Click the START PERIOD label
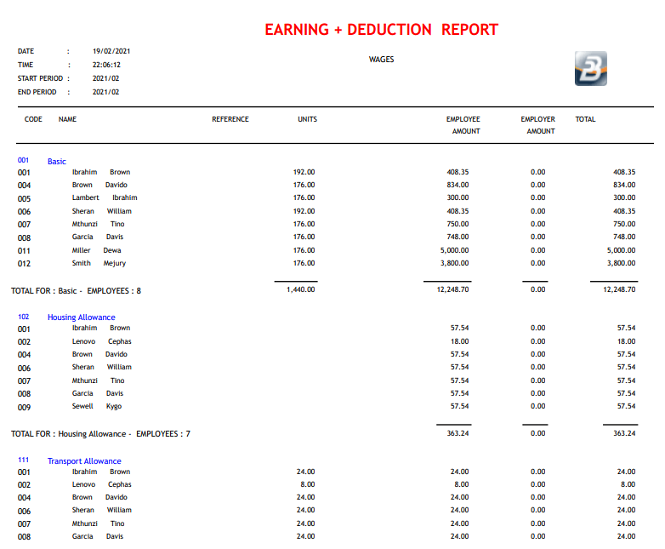 [x=40, y=78]
